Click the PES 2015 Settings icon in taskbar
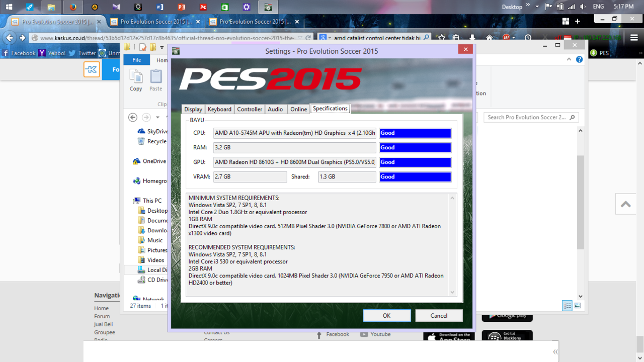 268,7
